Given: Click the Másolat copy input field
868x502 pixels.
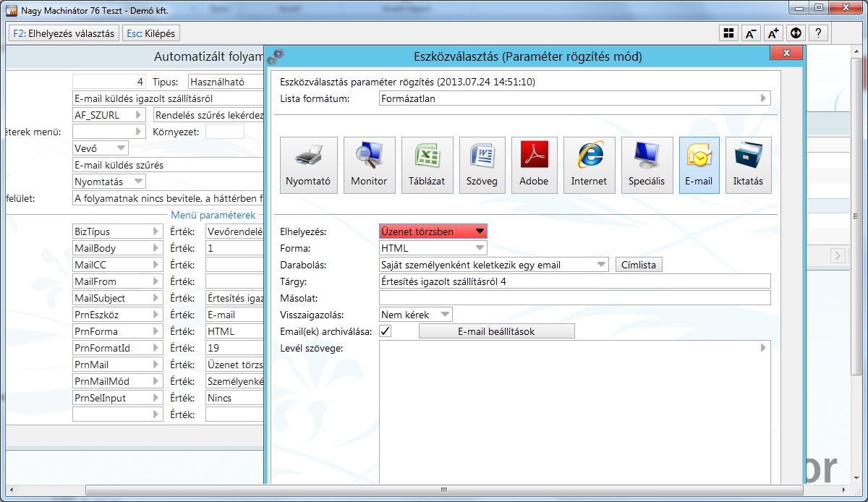Looking at the screenshot, I should [x=575, y=298].
